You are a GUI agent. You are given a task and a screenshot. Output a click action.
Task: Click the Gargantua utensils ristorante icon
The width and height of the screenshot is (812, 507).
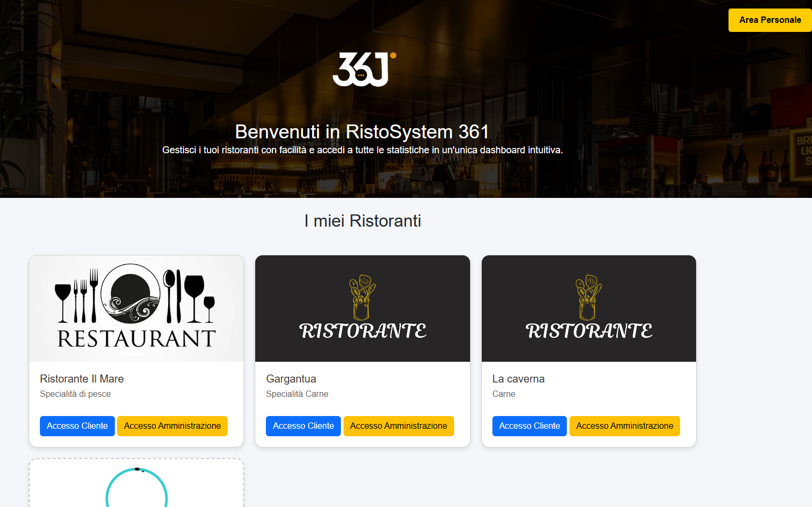(x=362, y=297)
